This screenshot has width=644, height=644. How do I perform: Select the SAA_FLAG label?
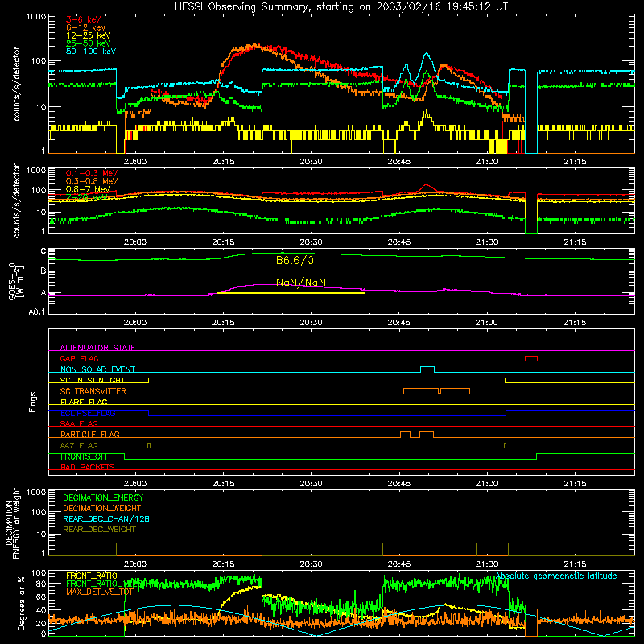[79, 423]
